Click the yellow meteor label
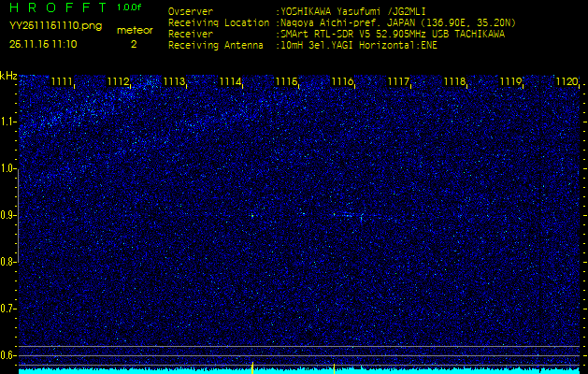The width and height of the screenshot is (588, 374). 134,30
